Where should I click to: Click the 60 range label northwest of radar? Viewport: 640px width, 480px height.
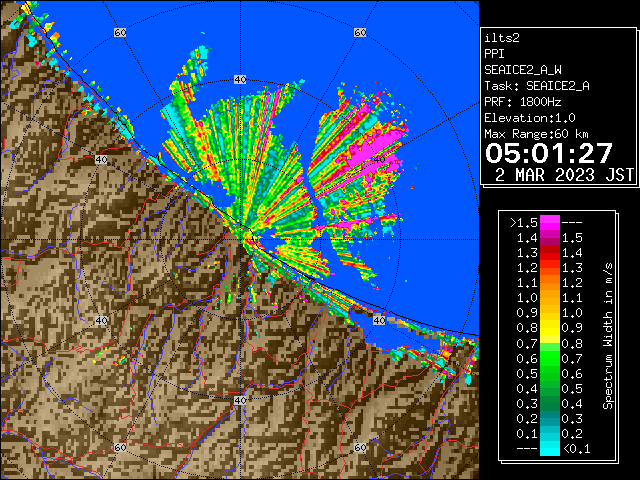(120, 32)
